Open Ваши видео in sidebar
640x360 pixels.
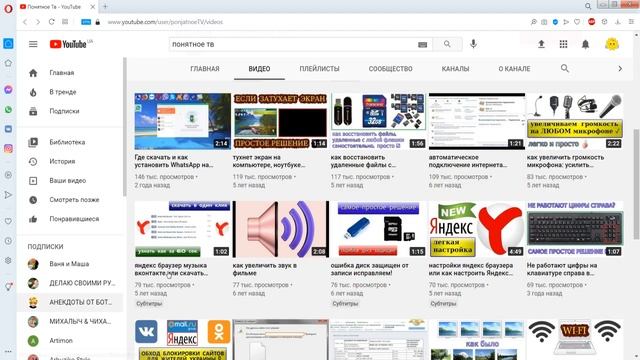click(69, 180)
